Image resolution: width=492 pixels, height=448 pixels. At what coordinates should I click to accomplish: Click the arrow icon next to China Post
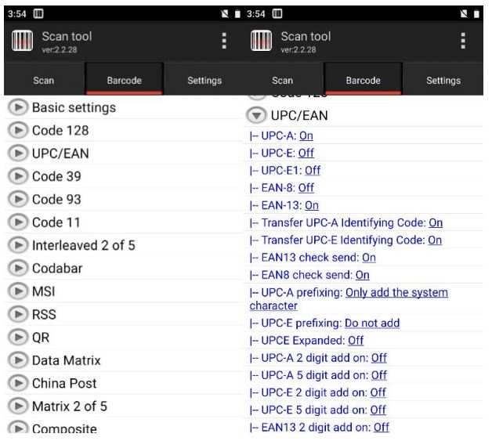click(17, 383)
